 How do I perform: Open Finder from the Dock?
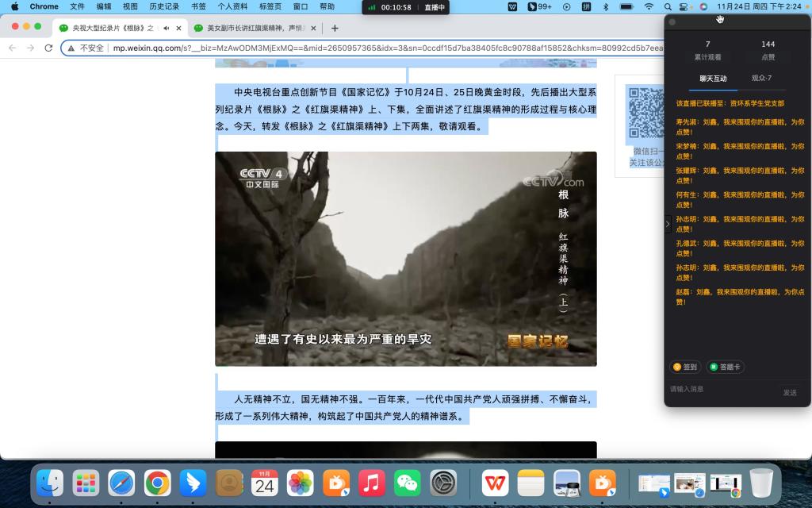tap(50, 483)
